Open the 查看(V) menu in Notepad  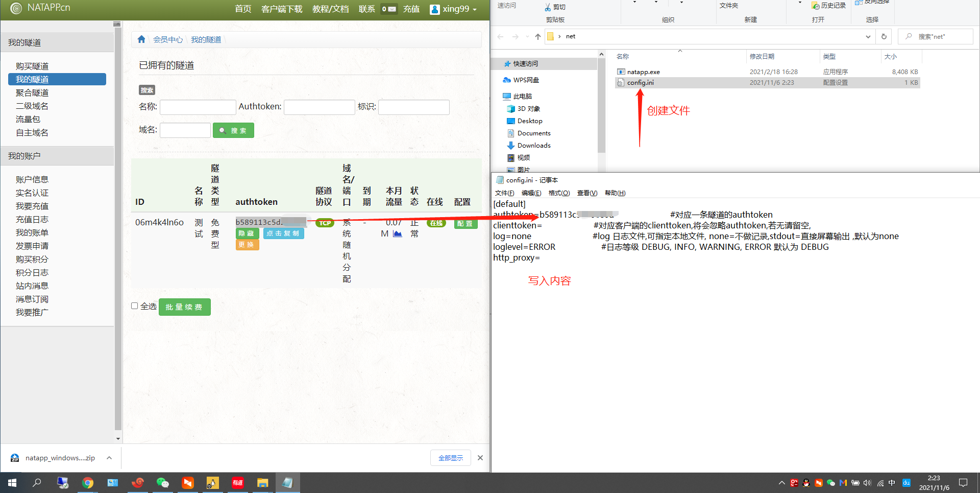[587, 193]
